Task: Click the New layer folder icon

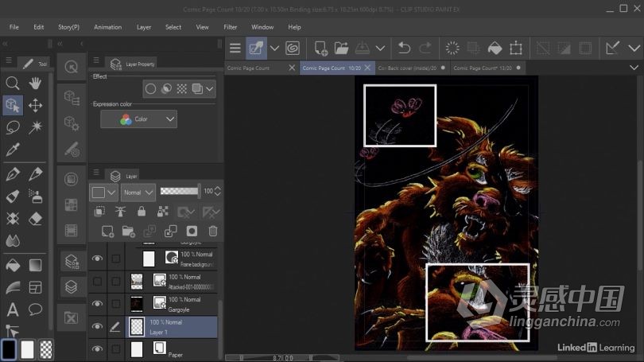Action: click(129, 232)
